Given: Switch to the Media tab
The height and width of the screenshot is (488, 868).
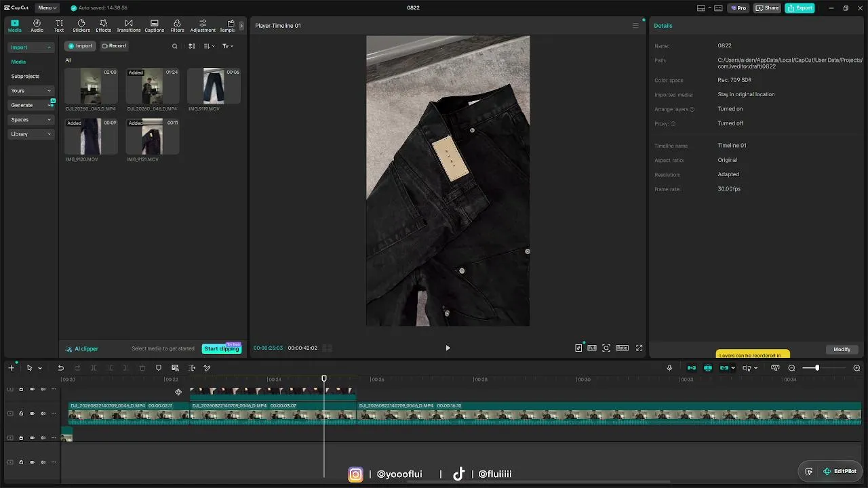Looking at the screenshot, I should tap(14, 26).
